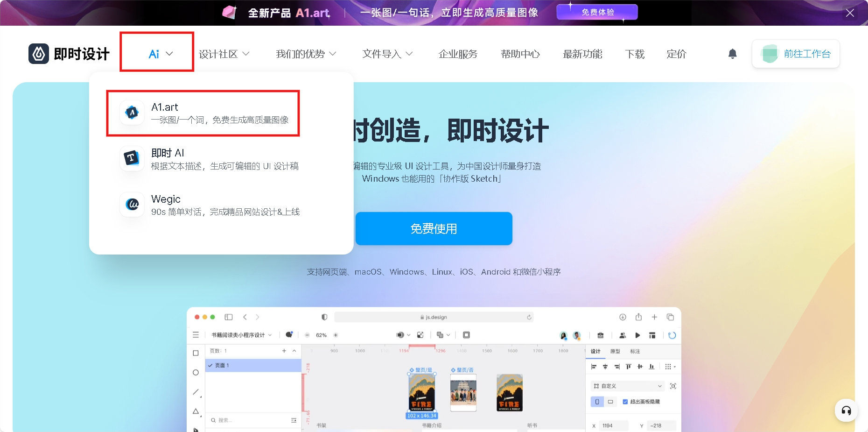Expand the 我们的优势 dropdown menu

click(306, 54)
